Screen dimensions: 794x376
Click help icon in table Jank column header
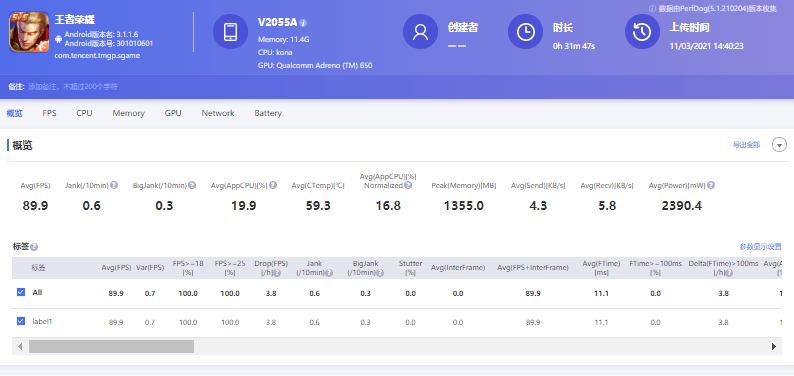(329, 273)
